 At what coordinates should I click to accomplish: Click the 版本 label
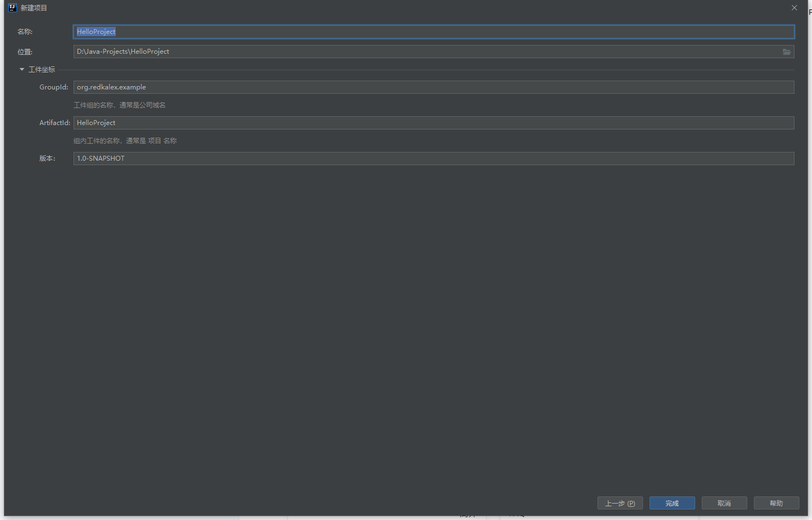tap(47, 159)
